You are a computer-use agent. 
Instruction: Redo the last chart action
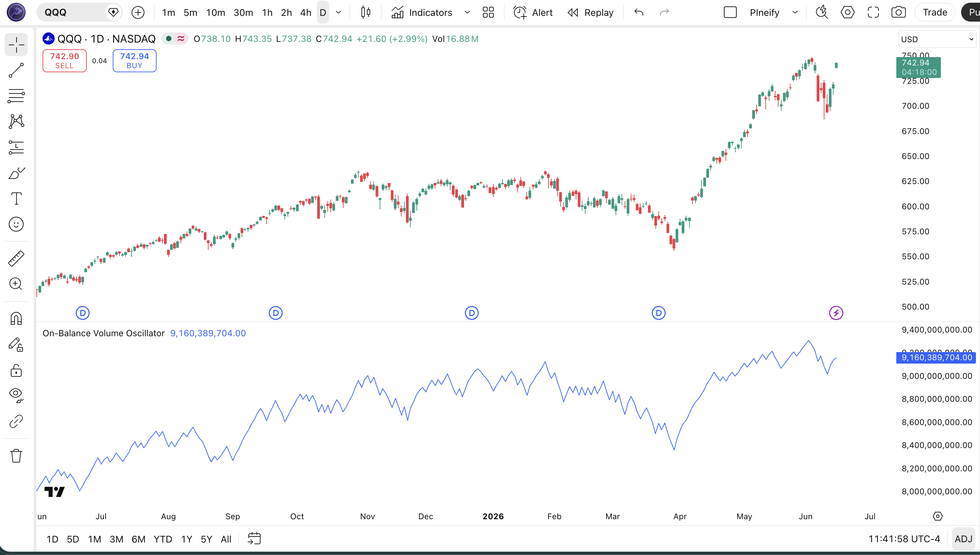[x=664, y=12]
